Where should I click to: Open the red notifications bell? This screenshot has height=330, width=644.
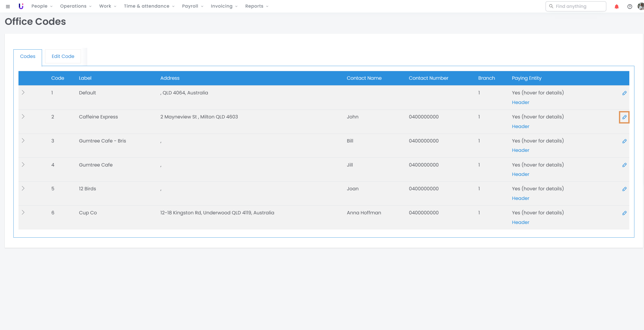point(616,7)
